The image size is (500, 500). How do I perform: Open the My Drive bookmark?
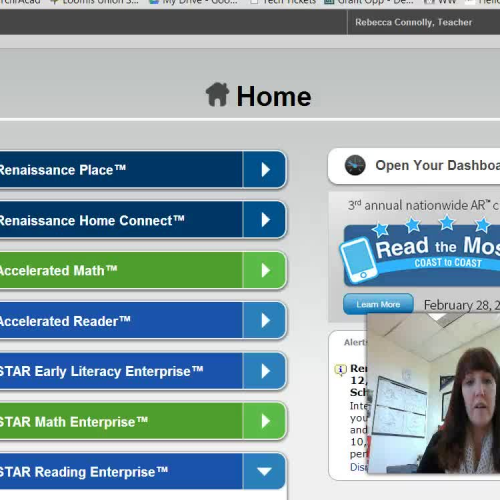click(193, 2)
